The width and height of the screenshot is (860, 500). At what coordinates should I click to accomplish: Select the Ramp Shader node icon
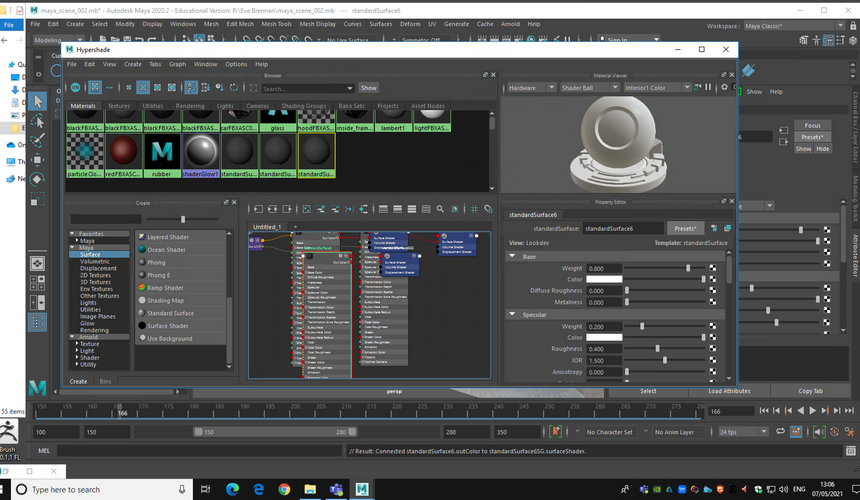140,287
